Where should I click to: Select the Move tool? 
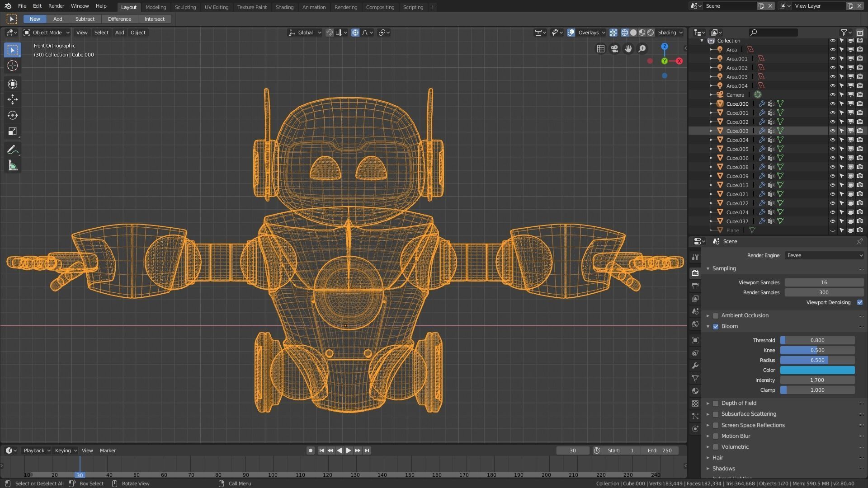click(13, 99)
